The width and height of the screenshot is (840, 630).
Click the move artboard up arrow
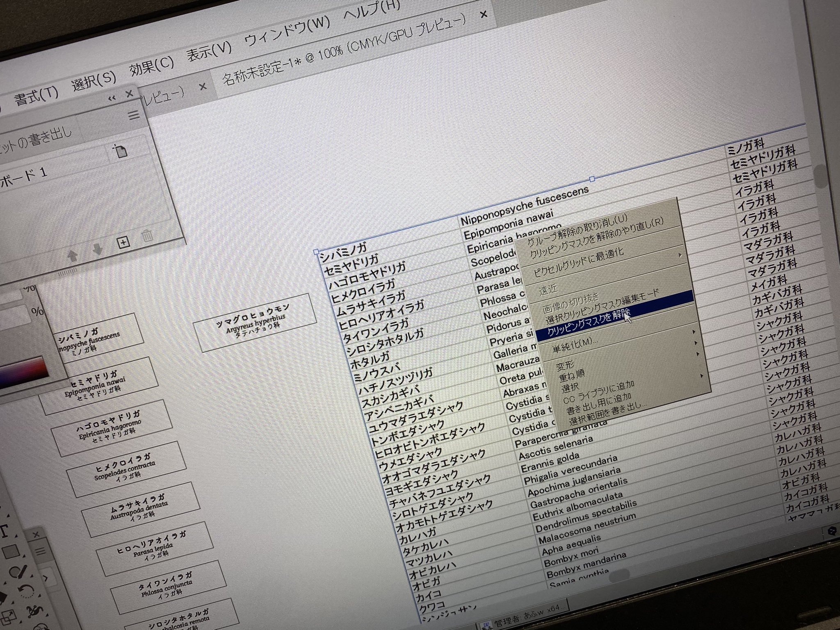(73, 256)
